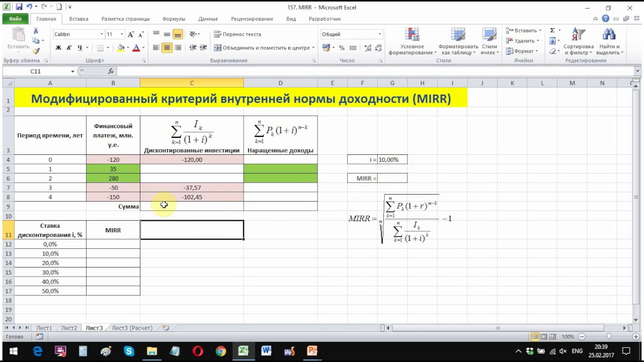Adjust the zoom slider in status bar

pos(609,336)
